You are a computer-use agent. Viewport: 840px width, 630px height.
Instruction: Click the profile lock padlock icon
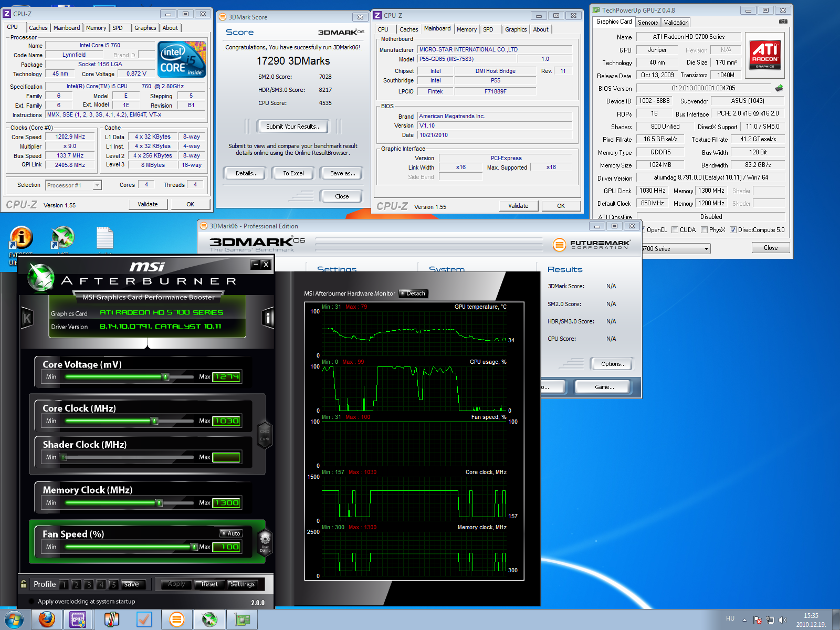pyautogui.click(x=24, y=584)
